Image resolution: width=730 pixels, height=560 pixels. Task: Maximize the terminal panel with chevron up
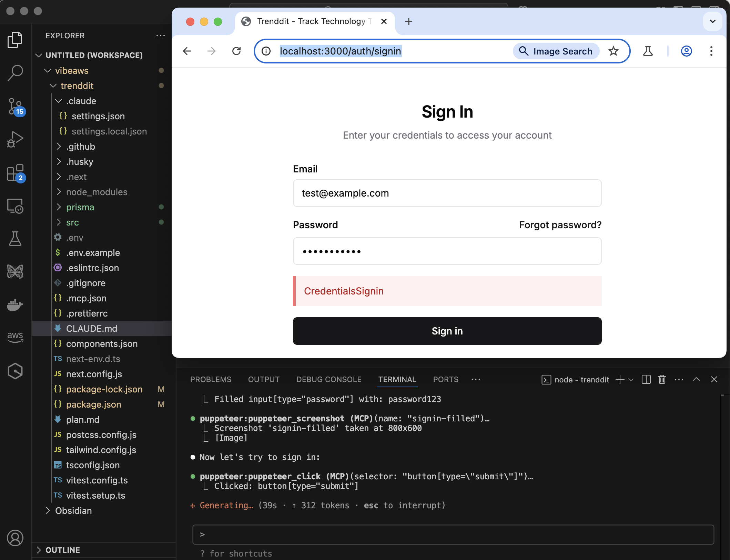coord(696,380)
